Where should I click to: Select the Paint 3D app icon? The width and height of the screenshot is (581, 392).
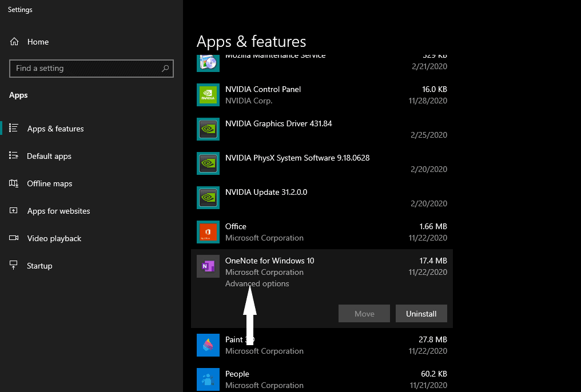(208, 345)
